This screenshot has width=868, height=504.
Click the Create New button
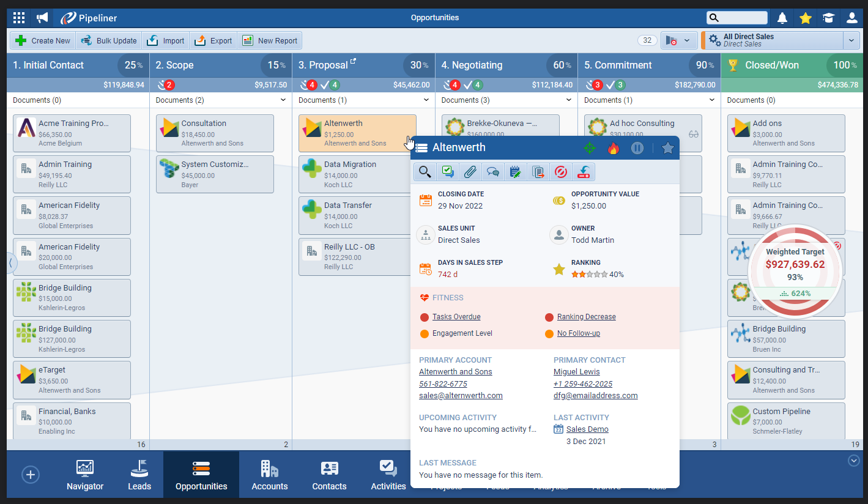tap(43, 40)
